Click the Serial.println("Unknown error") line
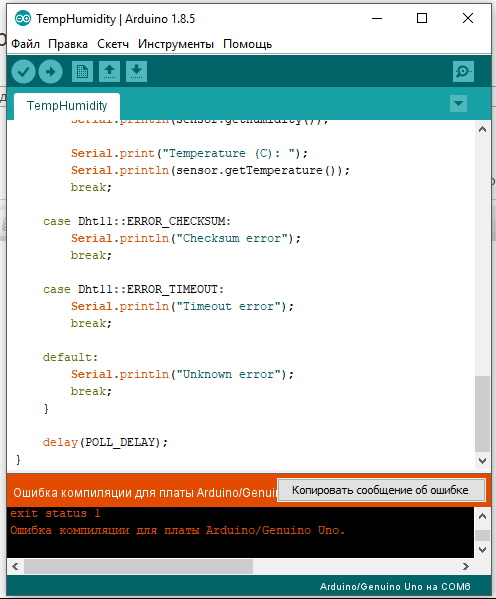 click(x=182, y=374)
